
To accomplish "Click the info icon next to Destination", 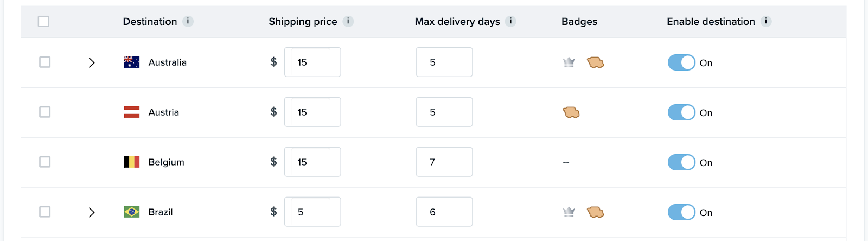I will pyautogui.click(x=188, y=21).
